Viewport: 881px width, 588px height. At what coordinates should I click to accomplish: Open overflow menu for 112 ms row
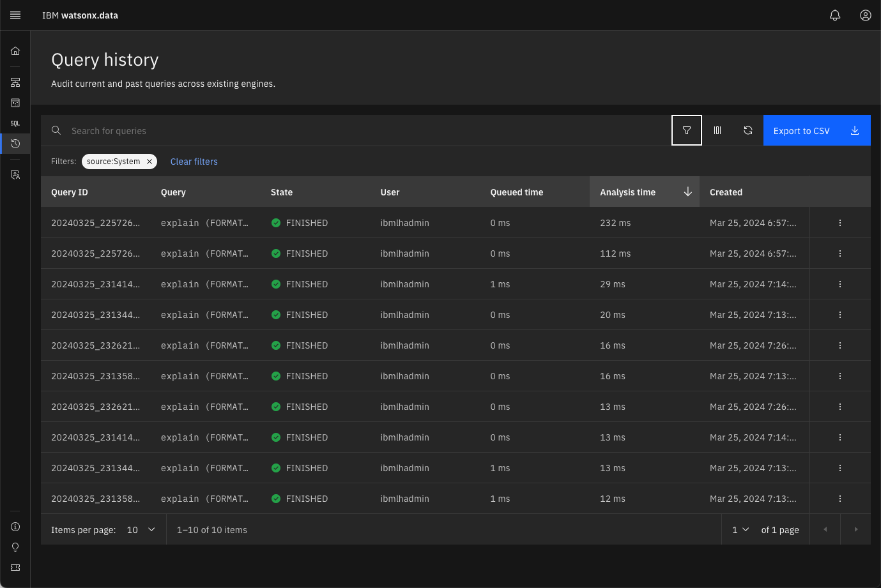tap(840, 253)
